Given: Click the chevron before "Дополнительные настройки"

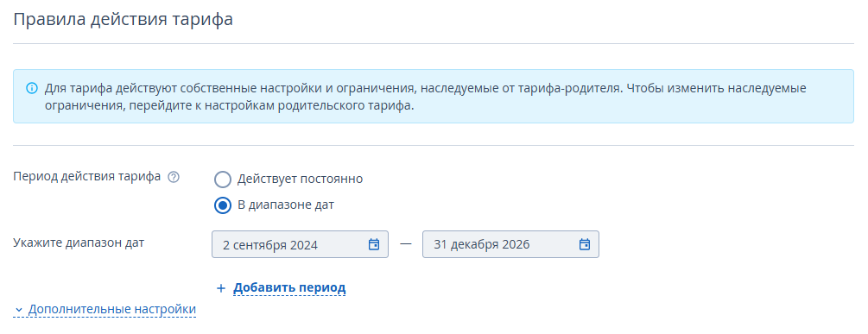Looking at the screenshot, I should pyautogui.click(x=19, y=310).
